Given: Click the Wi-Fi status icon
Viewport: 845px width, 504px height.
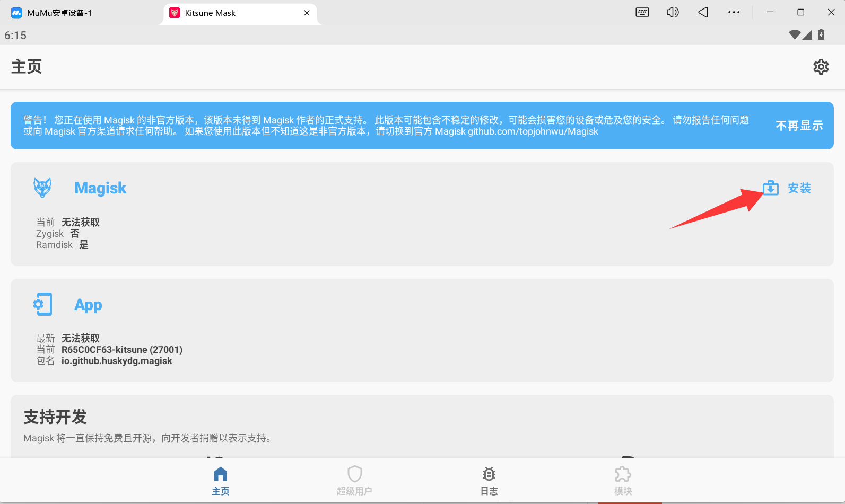Looking at the screenshot, I should click(x=795, y=35).
